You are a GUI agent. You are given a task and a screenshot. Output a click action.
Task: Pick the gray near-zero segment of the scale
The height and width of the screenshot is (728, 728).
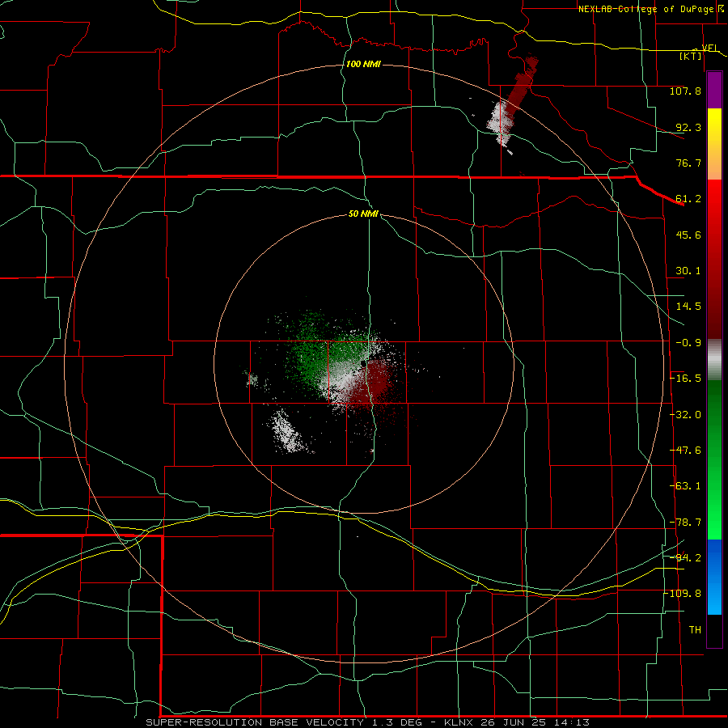point(714,360)
